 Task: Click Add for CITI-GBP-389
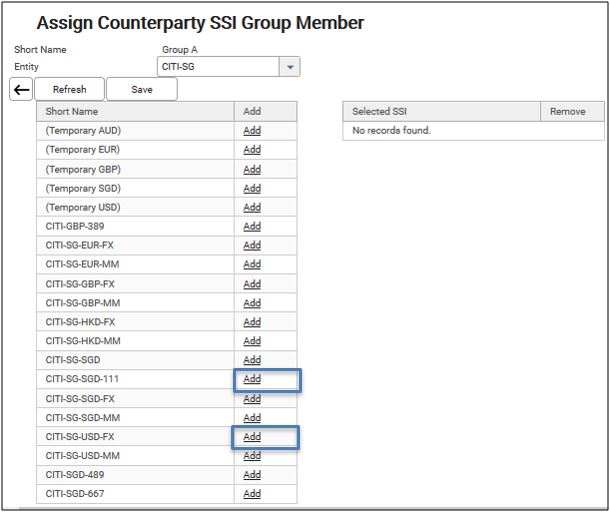point(252,227)
